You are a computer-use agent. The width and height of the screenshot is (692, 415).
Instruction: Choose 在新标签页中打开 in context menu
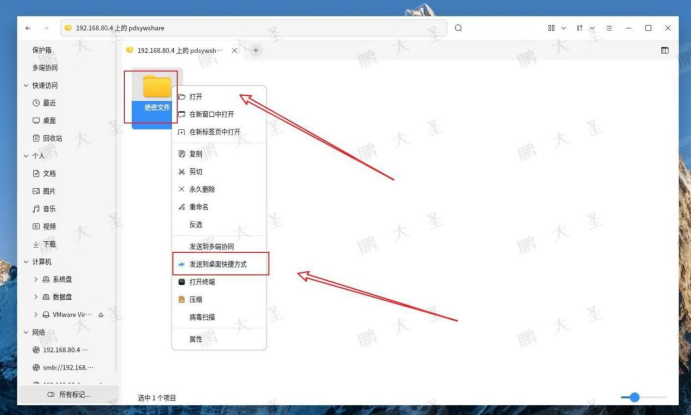tap(219, 132)
